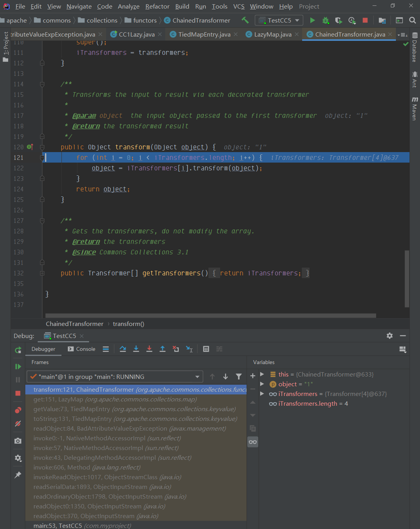The width and height of the screenshot is (420, 529).
Task: Open the Database tool window on the right
Action: point(415,48)
